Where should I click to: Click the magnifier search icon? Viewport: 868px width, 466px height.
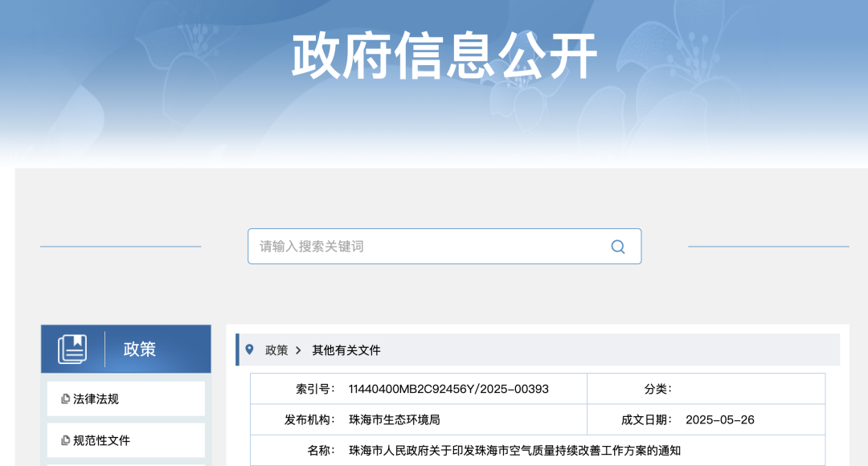617,247
